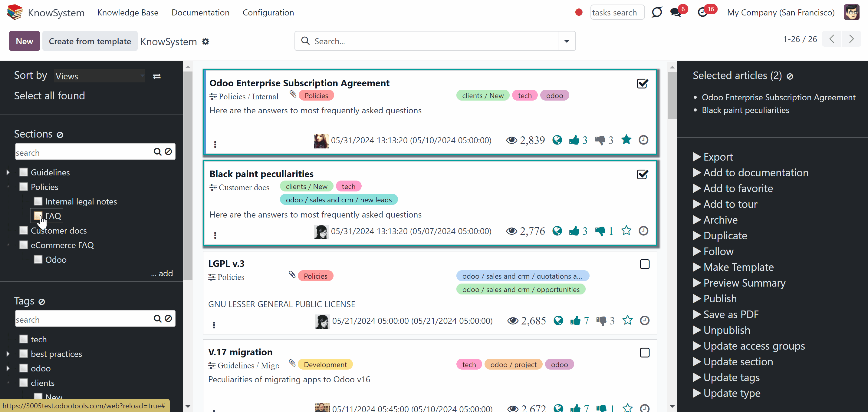Viewport: 868px width, 412px height.
Task: Select the V.17 migration article checkbox
Action: 645,353
